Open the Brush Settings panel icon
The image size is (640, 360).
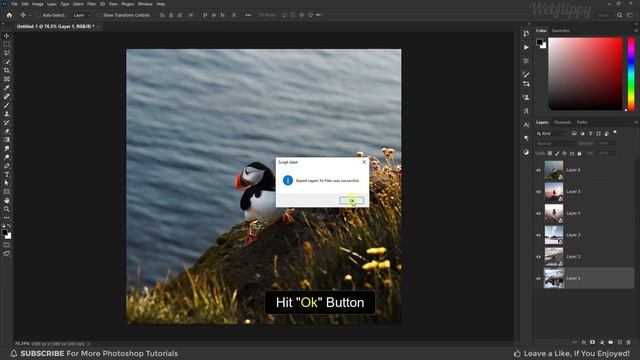click(526, 75)
